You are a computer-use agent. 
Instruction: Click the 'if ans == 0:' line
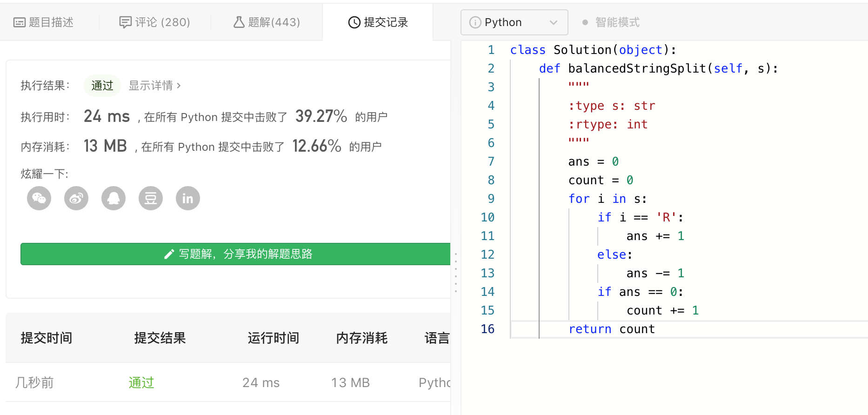pyautogui.click(x=641, y=292)
